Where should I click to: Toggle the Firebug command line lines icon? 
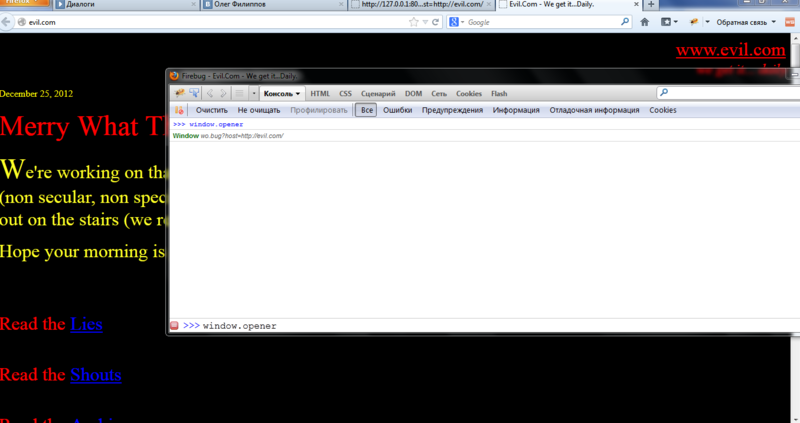click(239, 93)
